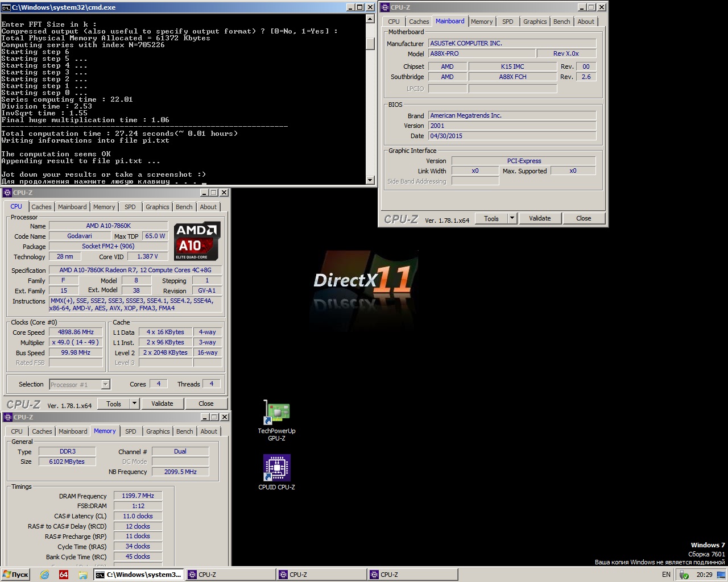Viewport: 728px width, 582px height.
Task: Click the 6102 MBytes memory size value
Action: click(67, 462)
